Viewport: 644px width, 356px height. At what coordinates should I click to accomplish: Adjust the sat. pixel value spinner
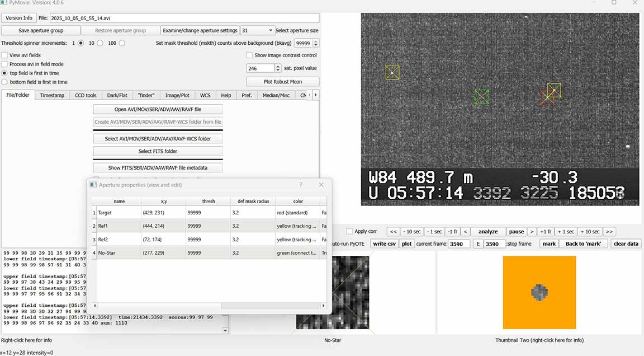point(278,68)
